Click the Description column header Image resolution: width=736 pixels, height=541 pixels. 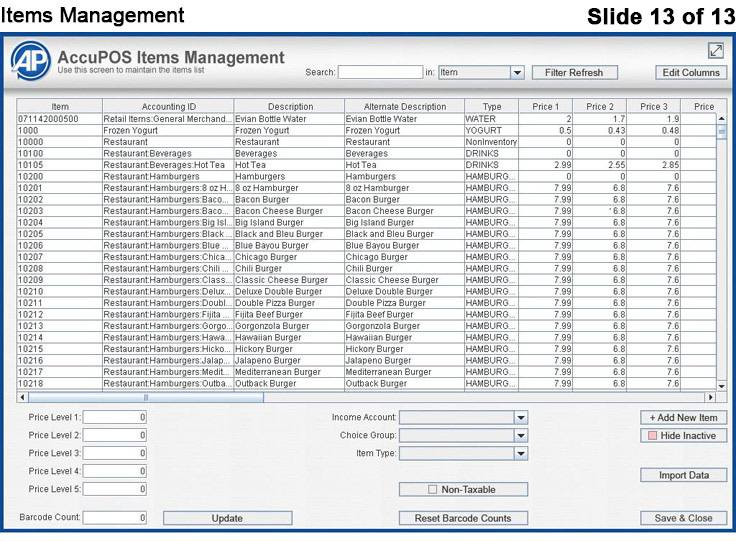290,107
